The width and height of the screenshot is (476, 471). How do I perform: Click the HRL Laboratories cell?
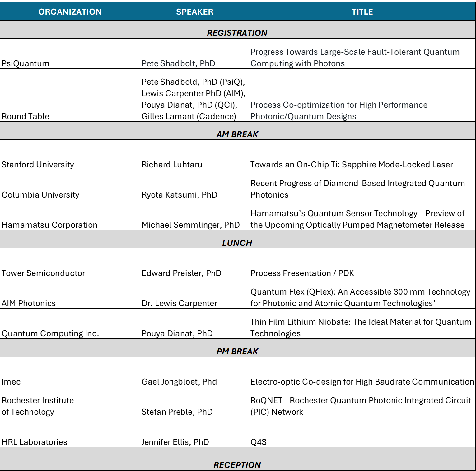pyautogui.click(x=70, y=432)
